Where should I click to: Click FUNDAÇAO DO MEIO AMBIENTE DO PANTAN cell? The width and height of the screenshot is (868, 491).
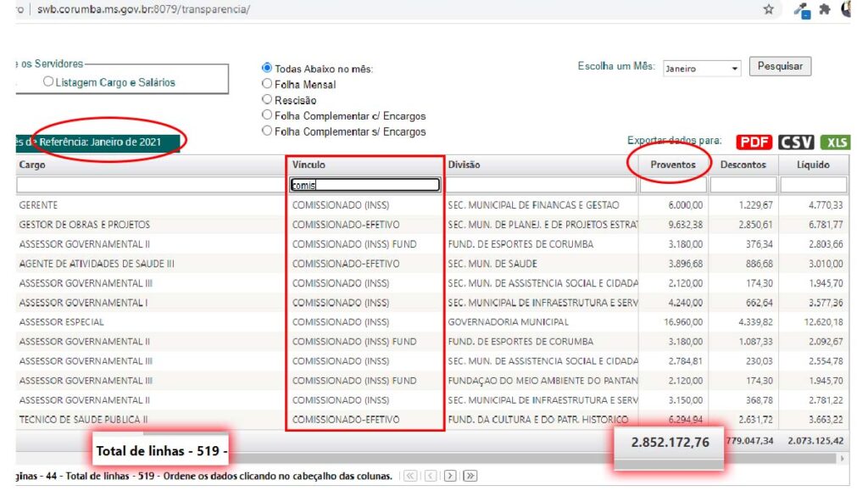pyautogui.click(x=542, y=380)
